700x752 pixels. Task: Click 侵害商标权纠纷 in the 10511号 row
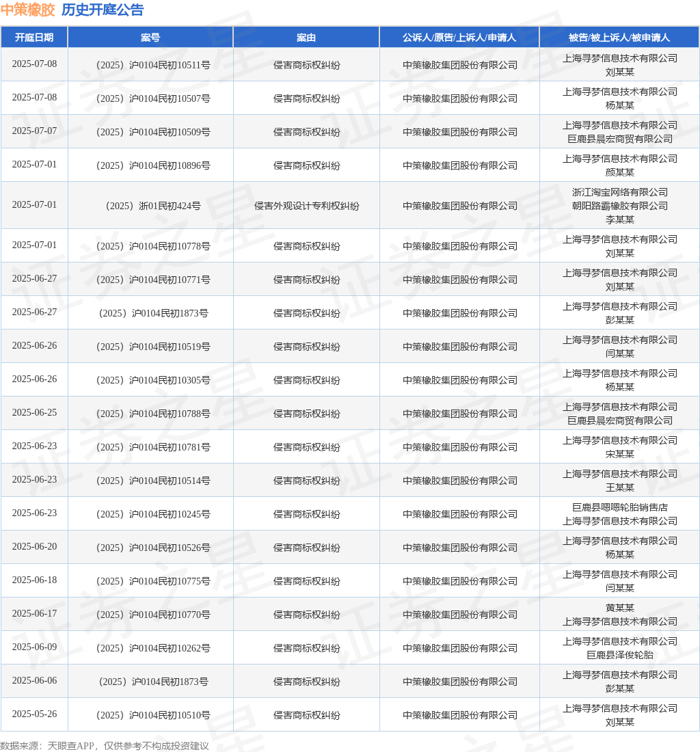(x=306, y=65)
